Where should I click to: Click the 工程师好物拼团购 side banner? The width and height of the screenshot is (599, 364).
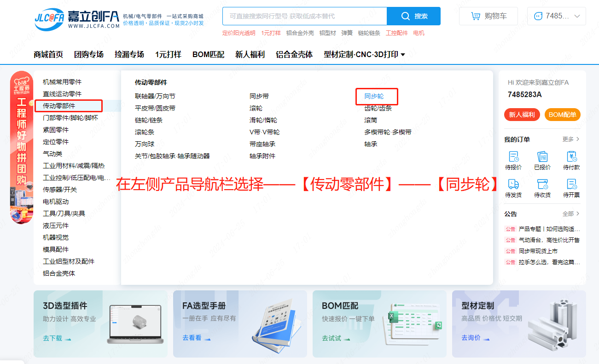22,147
